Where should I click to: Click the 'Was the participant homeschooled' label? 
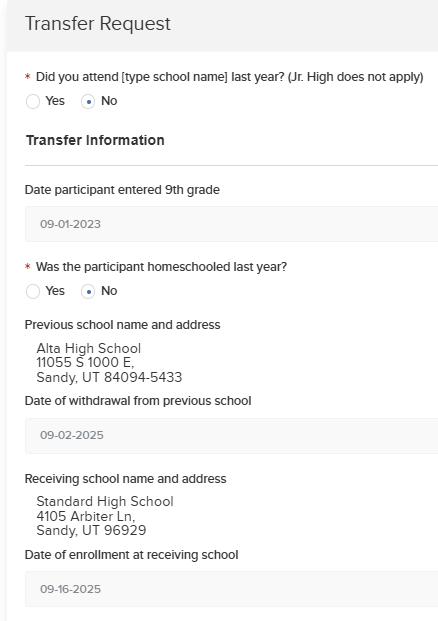point(161,267)
